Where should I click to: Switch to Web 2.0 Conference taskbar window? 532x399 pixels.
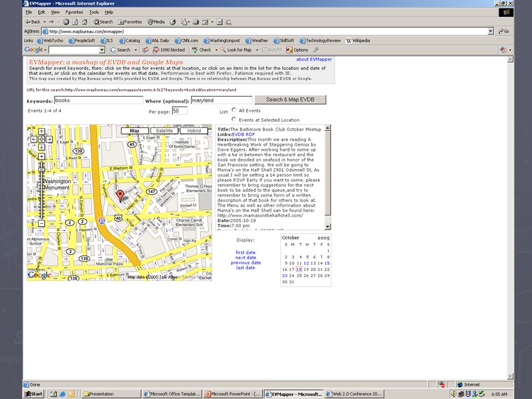point(354,394)
